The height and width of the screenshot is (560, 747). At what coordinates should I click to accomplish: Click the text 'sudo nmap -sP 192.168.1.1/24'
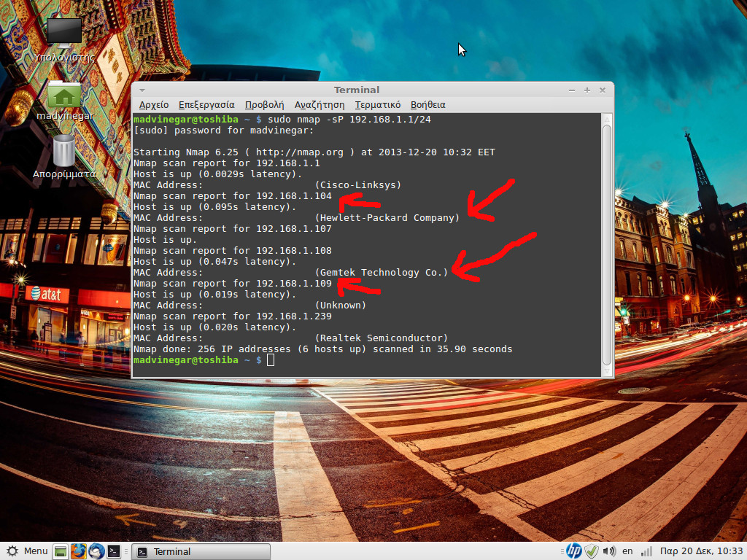coord(349,120)
